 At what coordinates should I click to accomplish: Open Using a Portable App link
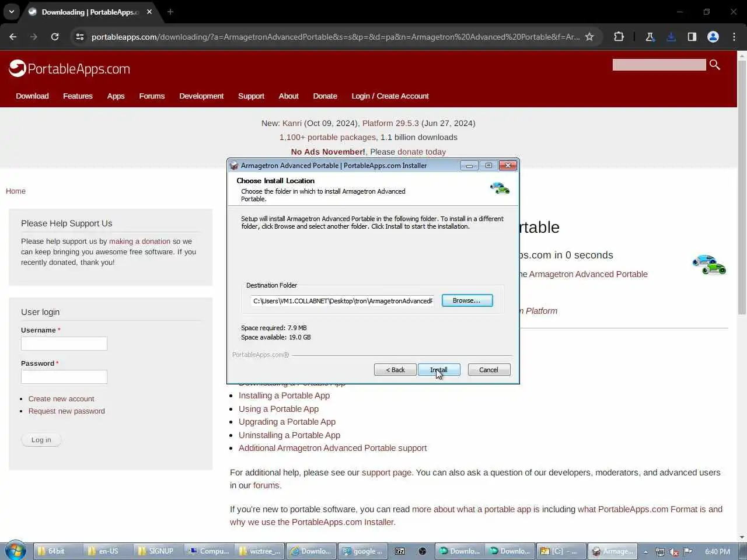pos(278,409)
